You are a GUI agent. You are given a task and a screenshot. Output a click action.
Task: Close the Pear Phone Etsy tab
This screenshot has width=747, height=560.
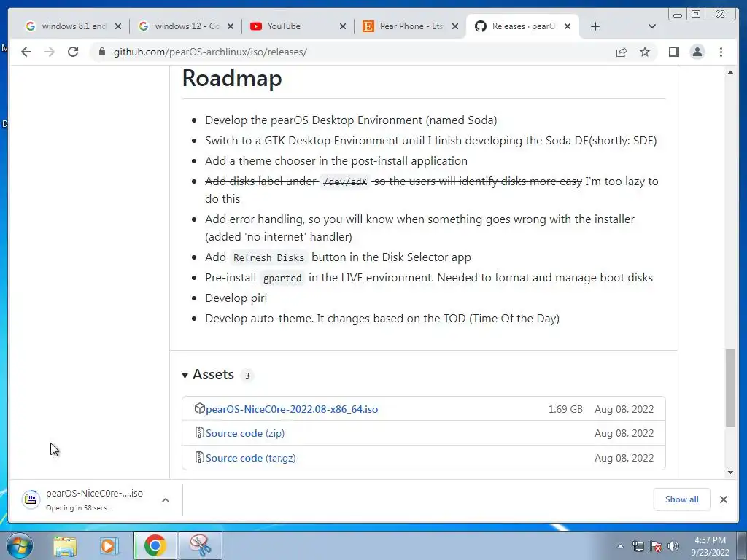[455, 26]
